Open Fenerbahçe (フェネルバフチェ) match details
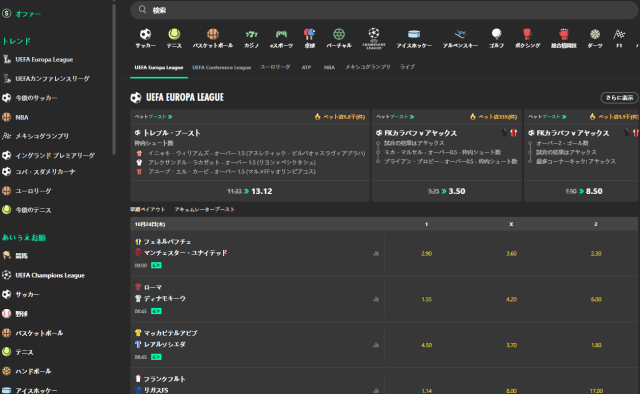 point(167,242)
